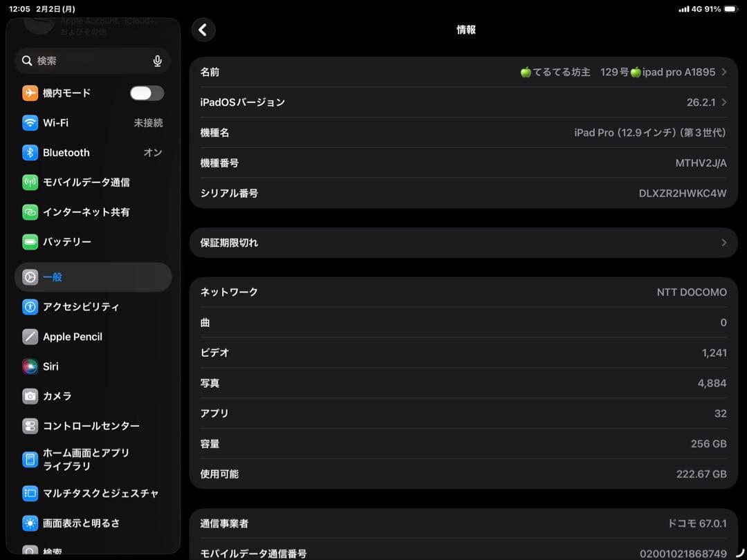Select the バッテリー battery icon
Screen dimensions: 747x560
[30, 242]
